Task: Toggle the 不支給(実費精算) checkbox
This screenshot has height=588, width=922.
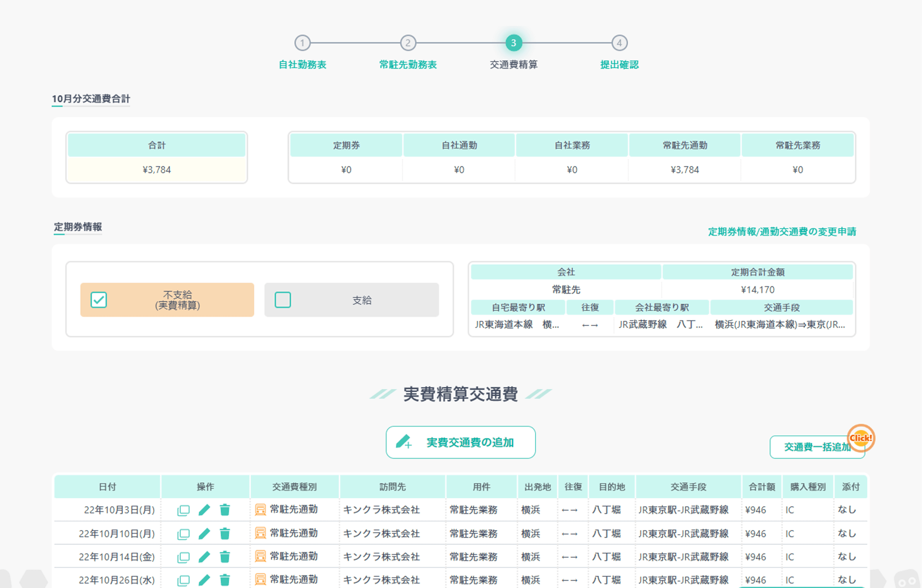Action: [99, 300]
